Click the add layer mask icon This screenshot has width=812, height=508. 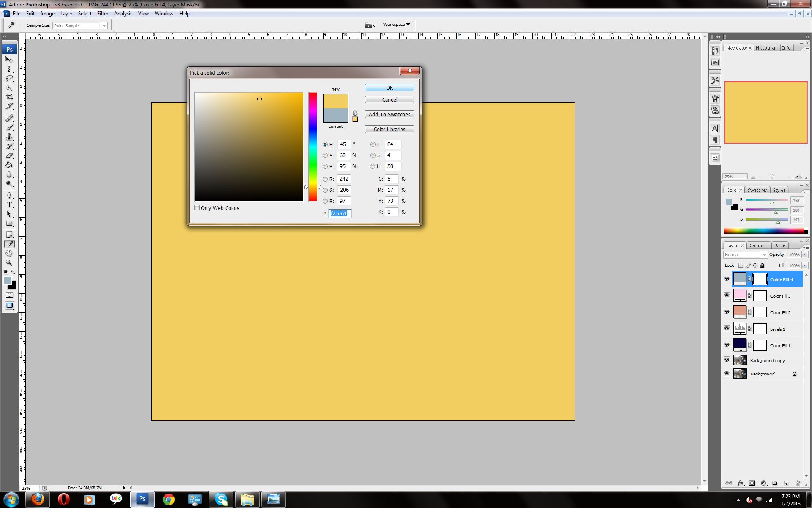[752, 483]
